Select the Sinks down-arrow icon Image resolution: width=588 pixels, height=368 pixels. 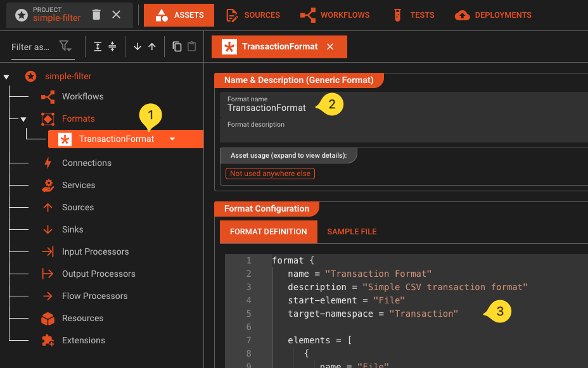49,229
